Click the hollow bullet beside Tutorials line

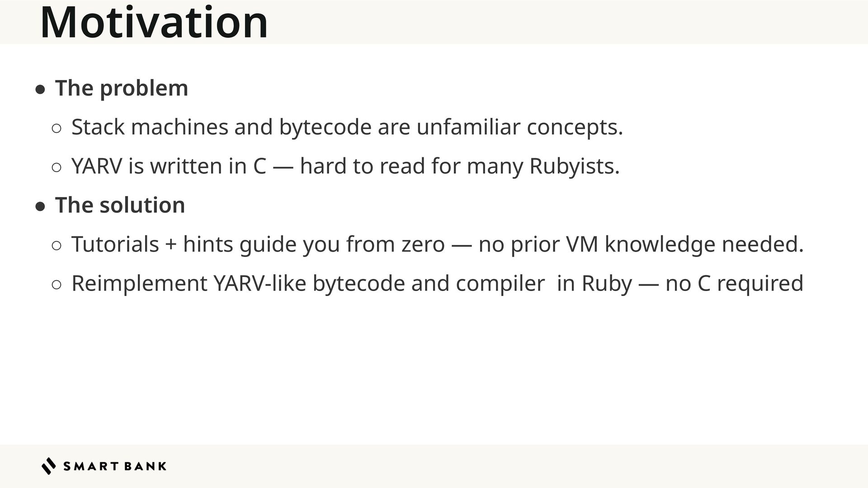[x=57, y=246]
